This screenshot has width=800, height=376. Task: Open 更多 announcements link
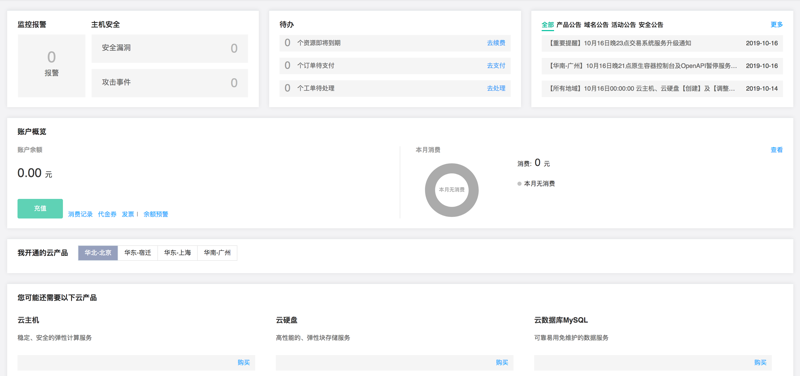point(777,24)
